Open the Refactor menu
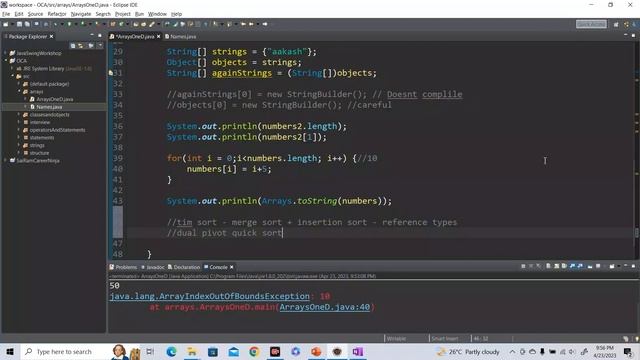Image resolution: width=640 pixels, height=360 pixels. coord(57,14)
